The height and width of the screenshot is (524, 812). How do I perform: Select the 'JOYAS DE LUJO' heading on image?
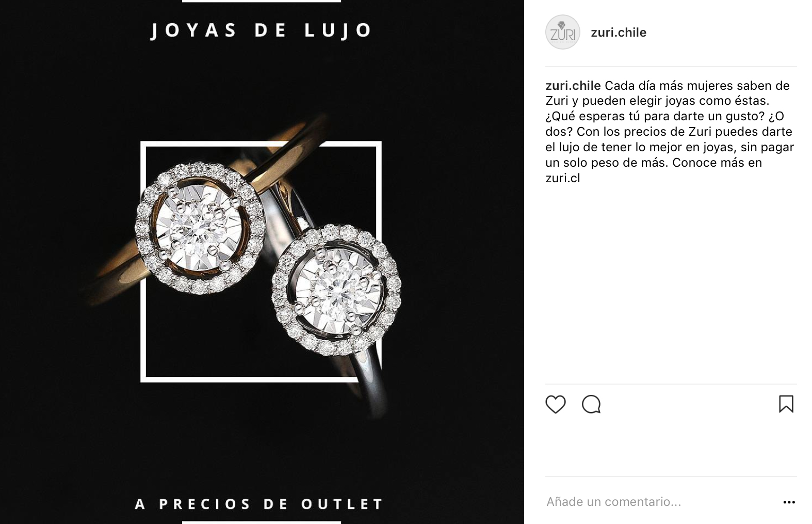261,30
